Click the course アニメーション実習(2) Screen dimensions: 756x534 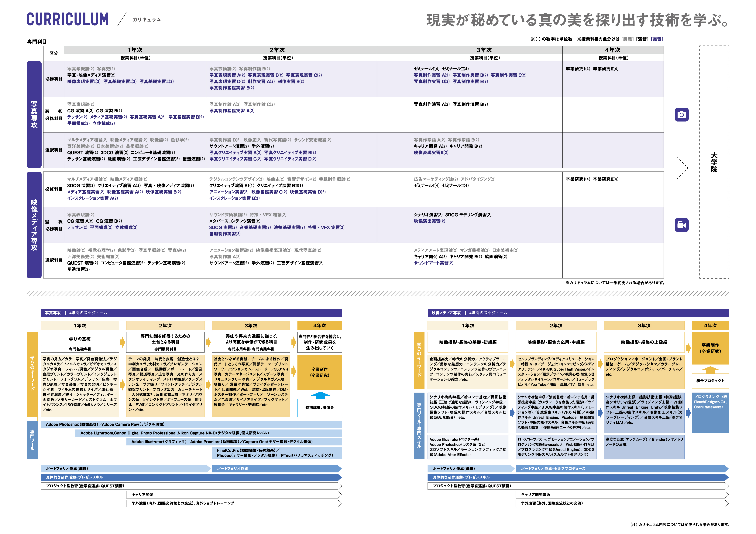pos(229,192)
